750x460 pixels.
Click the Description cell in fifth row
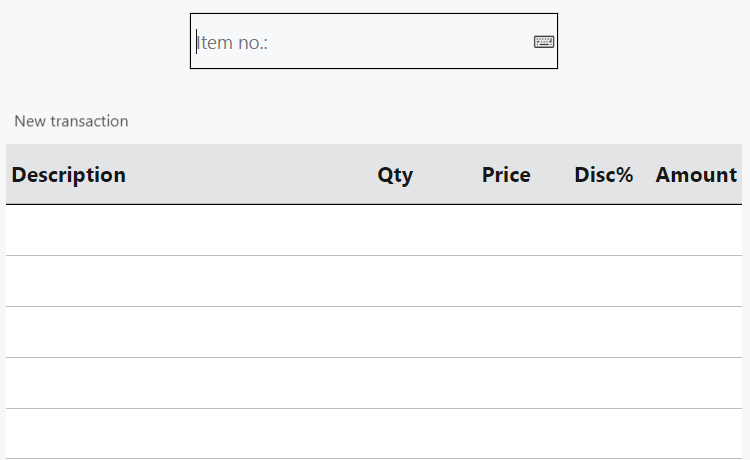[x=150, y=434]
